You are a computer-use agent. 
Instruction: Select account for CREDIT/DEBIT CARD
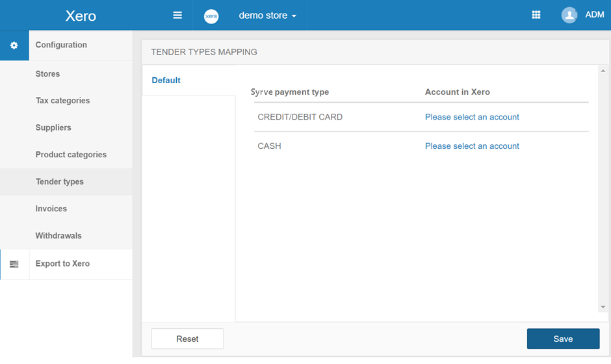click(x=472, y=117)
